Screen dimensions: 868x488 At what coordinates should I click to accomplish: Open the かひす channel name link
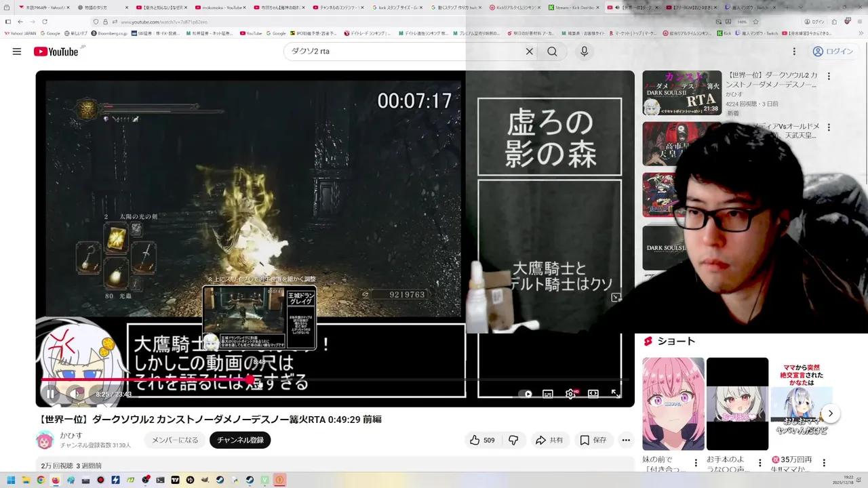[71, 435]
